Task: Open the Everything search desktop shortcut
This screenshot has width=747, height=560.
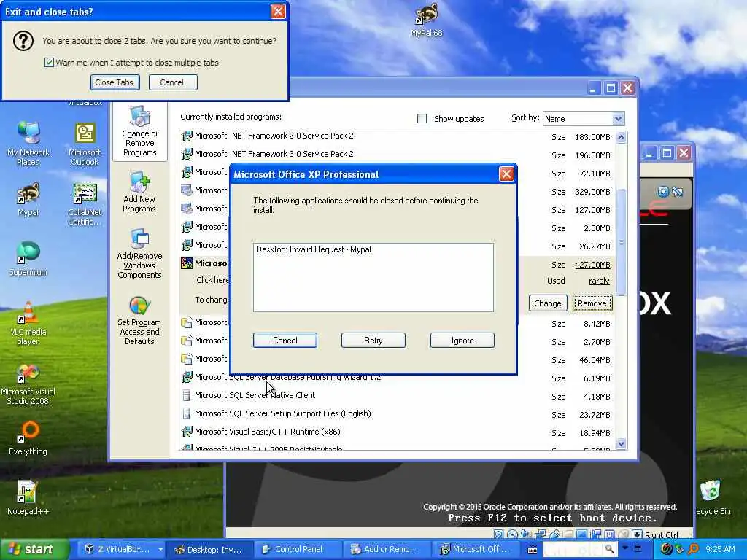Action: click(28, 438)
